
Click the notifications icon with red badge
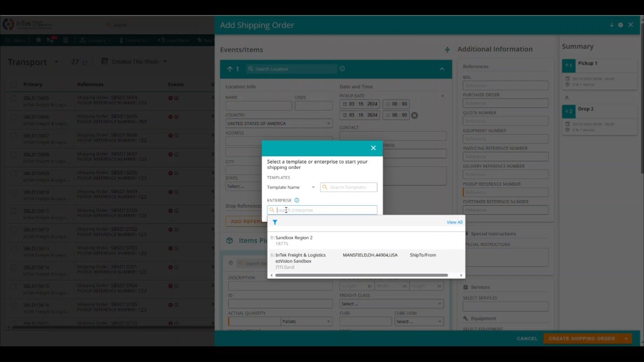51,40
